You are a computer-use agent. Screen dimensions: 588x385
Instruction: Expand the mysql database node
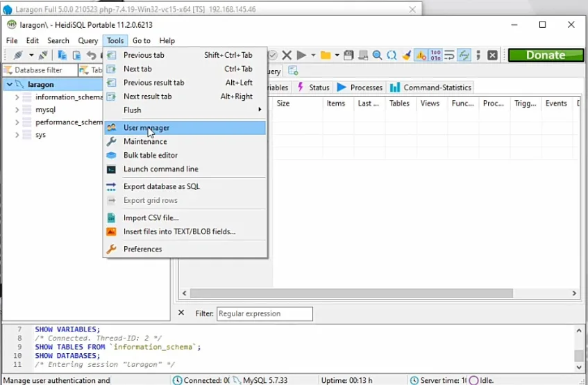[17, 110]
